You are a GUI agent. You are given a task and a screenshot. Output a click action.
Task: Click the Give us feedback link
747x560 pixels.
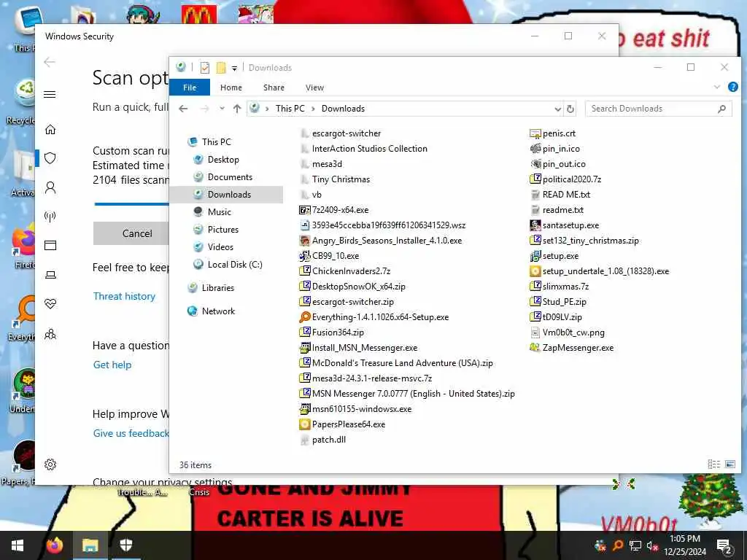131,433
